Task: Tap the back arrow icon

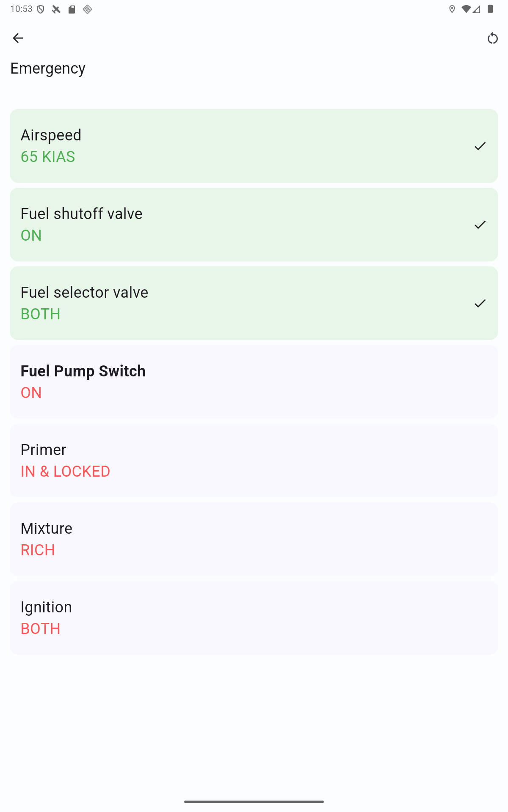Action: coord(18,38)
